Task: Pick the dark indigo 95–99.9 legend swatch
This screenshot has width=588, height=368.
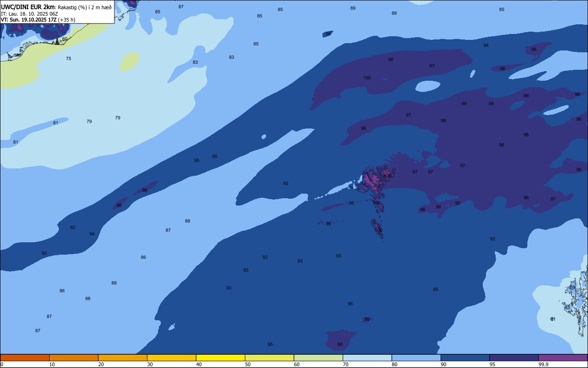Action: (x=514, y=357)
